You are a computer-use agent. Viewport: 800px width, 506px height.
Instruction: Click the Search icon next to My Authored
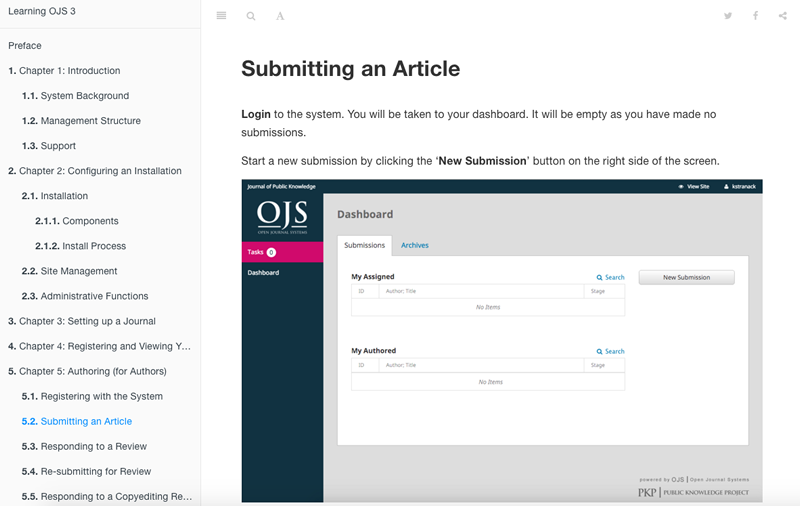pos(610,351)
